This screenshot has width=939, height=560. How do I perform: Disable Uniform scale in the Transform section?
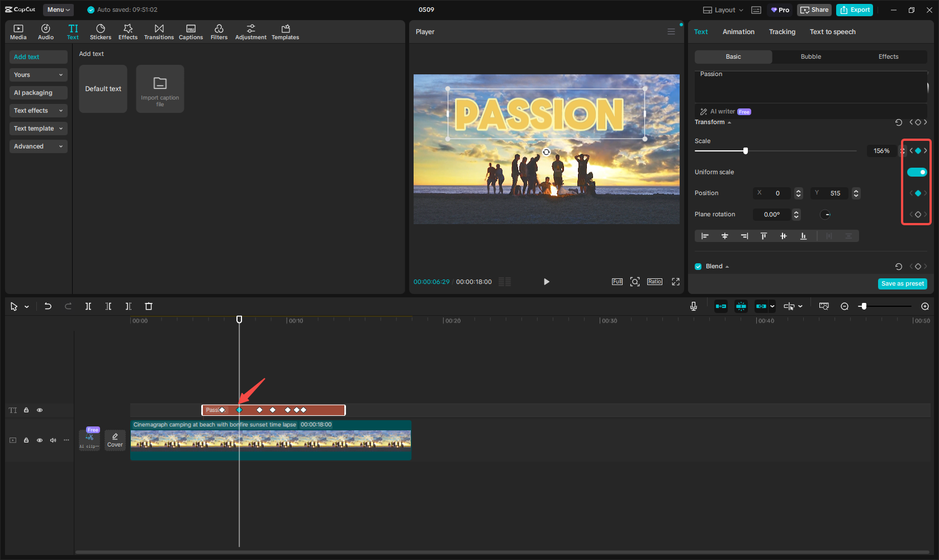[916, 172]
